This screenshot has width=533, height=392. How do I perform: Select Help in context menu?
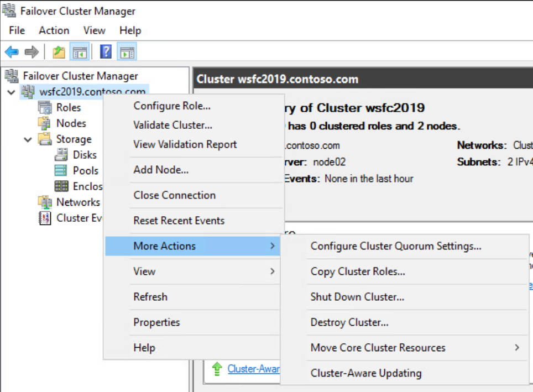[193, 348]
